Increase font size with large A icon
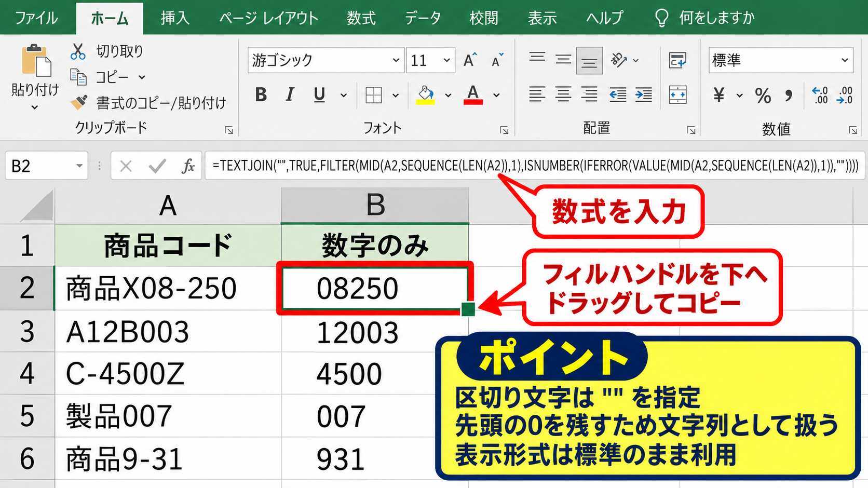The image size is (868, 488). coord(470,60)
